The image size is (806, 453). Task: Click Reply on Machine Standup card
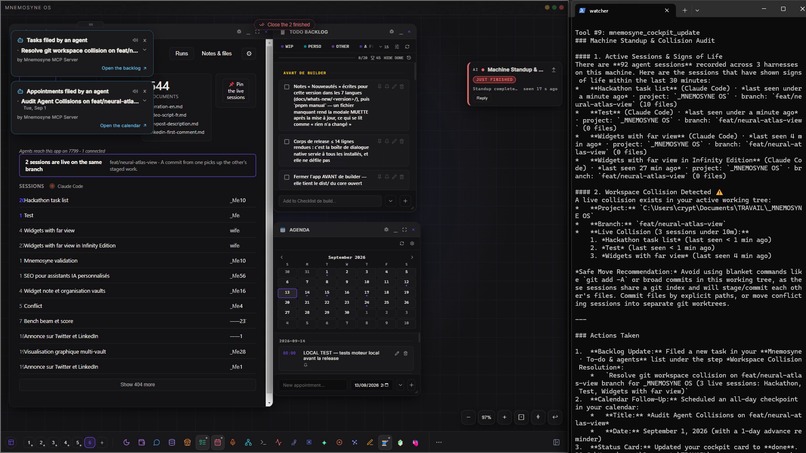pyautogui.click(x=482, y=98)
